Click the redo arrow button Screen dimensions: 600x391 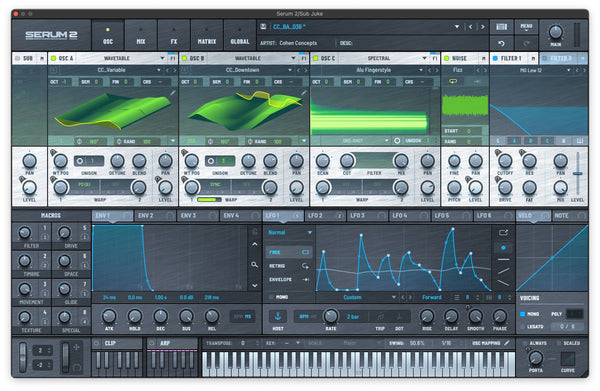[x=526, y=43]
